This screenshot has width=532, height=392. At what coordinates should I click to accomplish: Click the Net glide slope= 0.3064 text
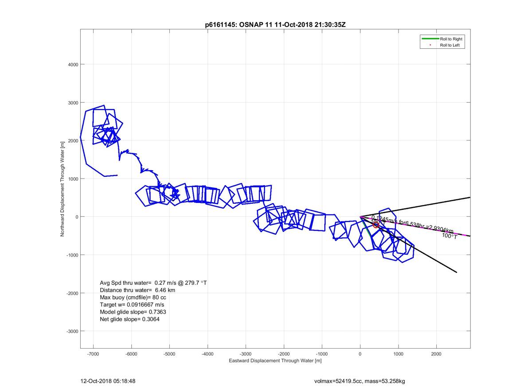click(130, 319)
